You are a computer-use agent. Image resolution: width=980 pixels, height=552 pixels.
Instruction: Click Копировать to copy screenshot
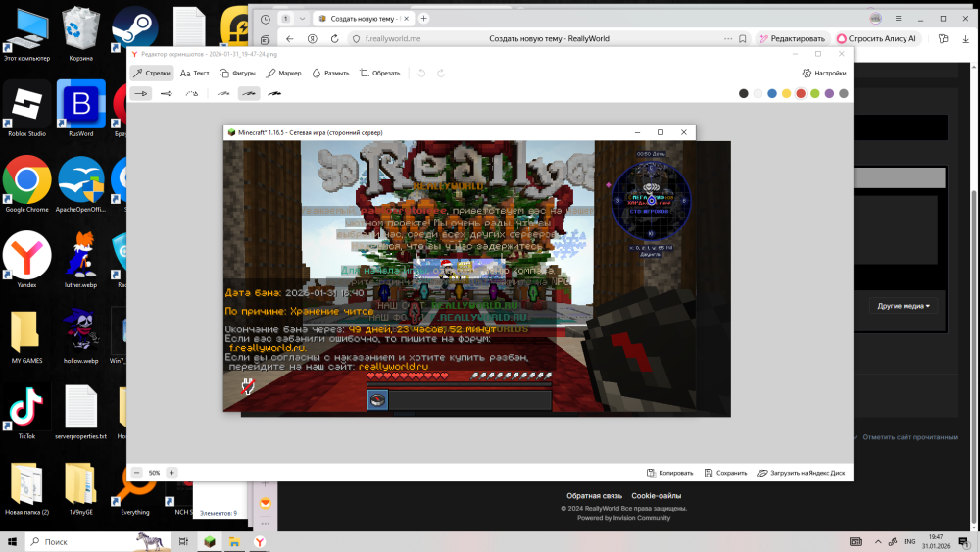pyautogui.click(x=670, y=473)
